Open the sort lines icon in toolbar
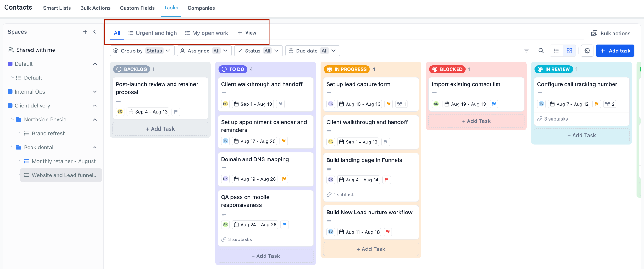 coord(526,51)
